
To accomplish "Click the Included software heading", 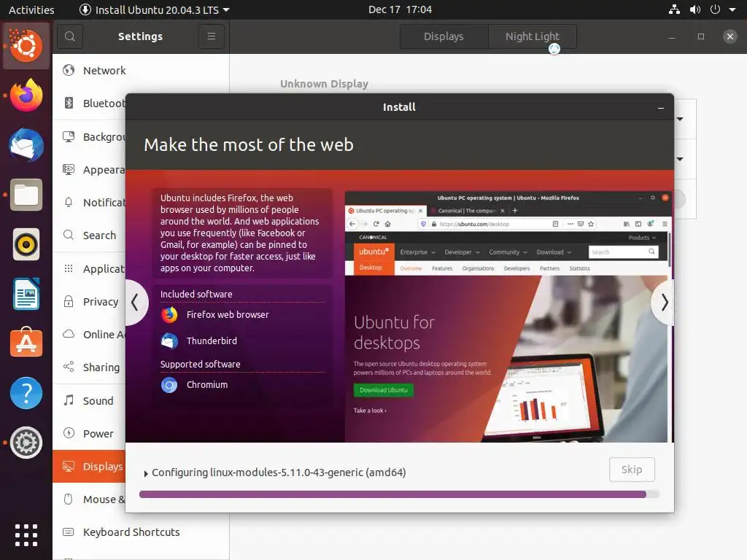I will [196, 295].
